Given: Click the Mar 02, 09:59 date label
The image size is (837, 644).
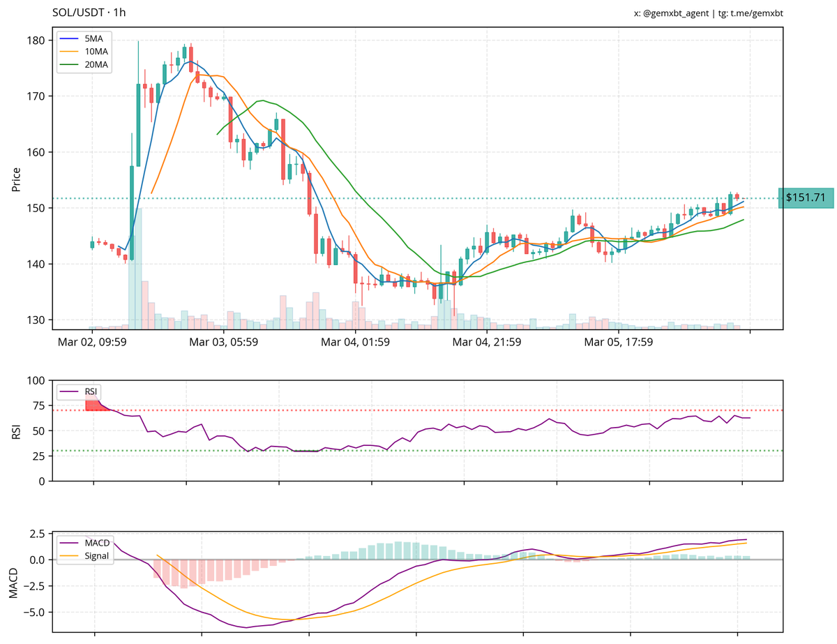Looking at the screenshot, I should click(x=93, y=342).
